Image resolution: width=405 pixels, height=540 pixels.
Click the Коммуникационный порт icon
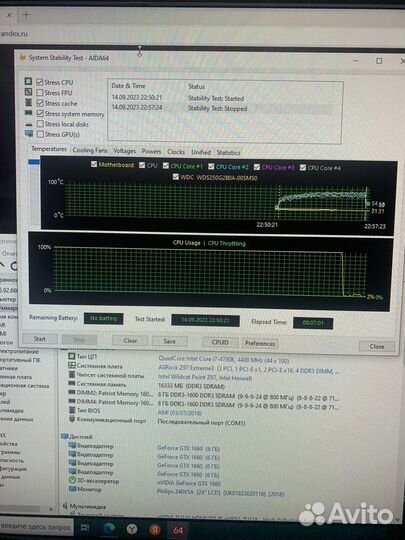click(72, 419)
